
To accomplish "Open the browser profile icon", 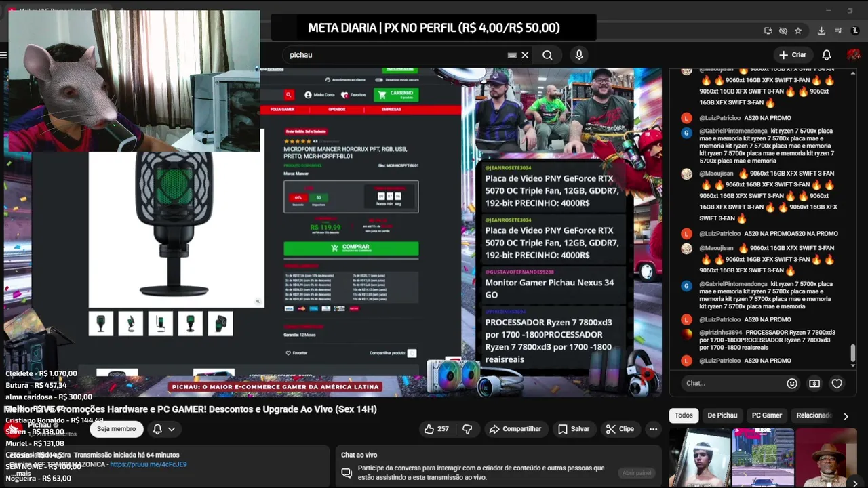I will coord(855,30).
